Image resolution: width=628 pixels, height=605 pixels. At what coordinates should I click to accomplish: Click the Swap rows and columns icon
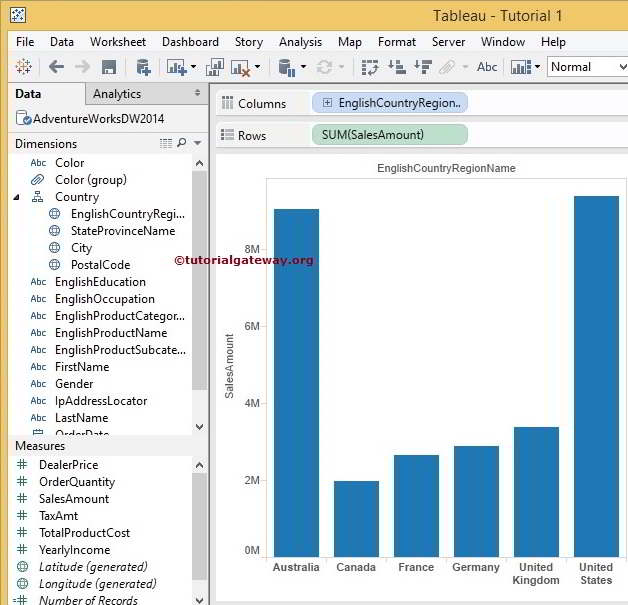(x=370, y=67)
